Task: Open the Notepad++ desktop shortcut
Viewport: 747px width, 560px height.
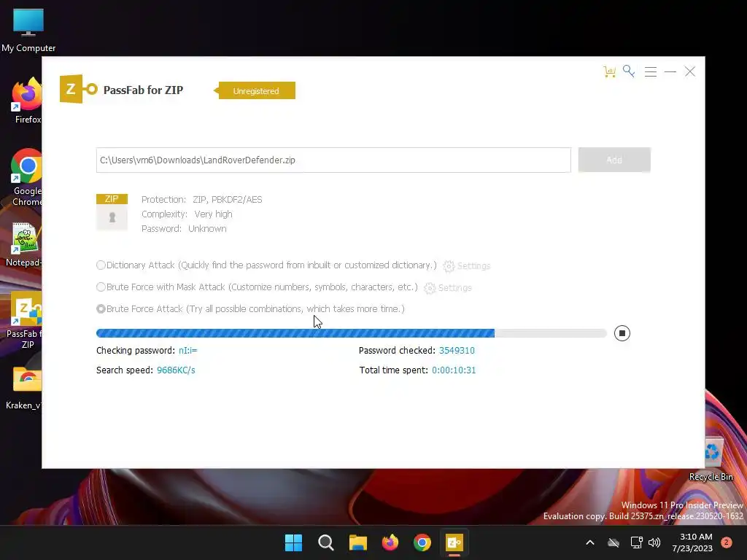Action: (24, 244)
